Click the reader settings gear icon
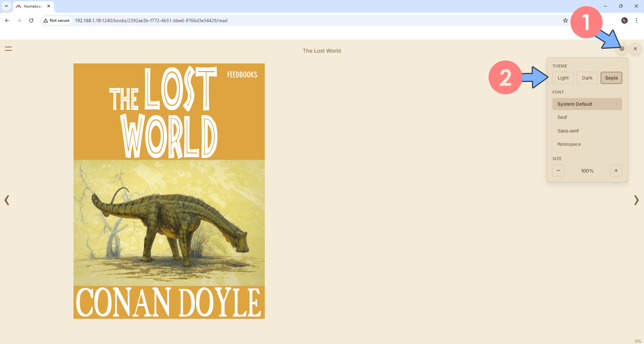644x344 pixels. 622,49
